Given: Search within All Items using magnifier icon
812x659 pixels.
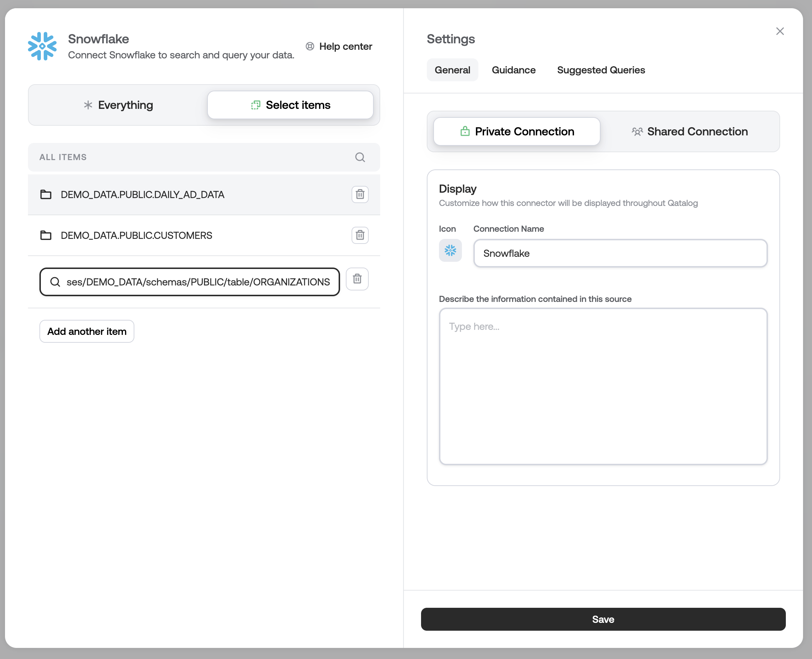Looking at the screenshot, I should point(360,157).
